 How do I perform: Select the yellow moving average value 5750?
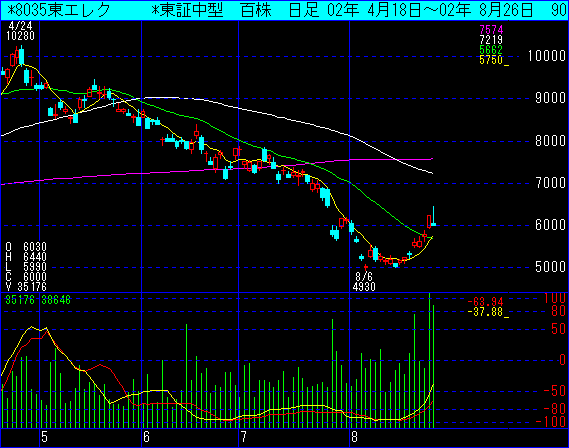pos(491,59)
